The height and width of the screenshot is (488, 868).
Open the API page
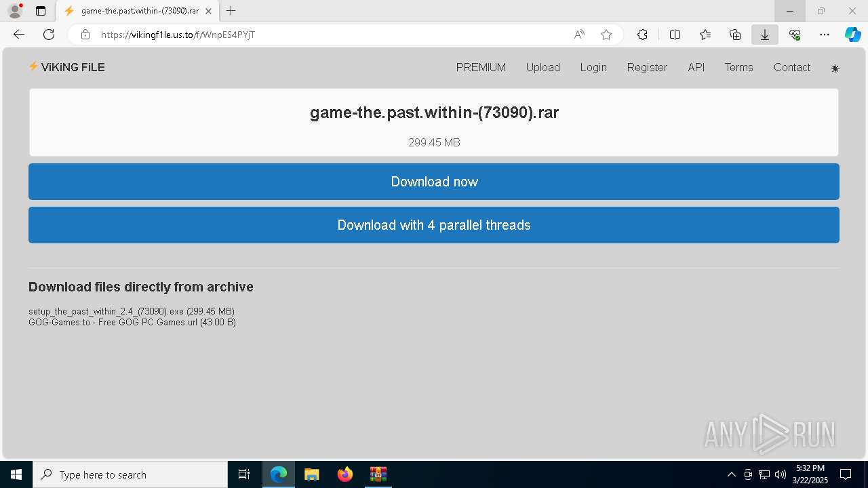(x=696, y=67)
